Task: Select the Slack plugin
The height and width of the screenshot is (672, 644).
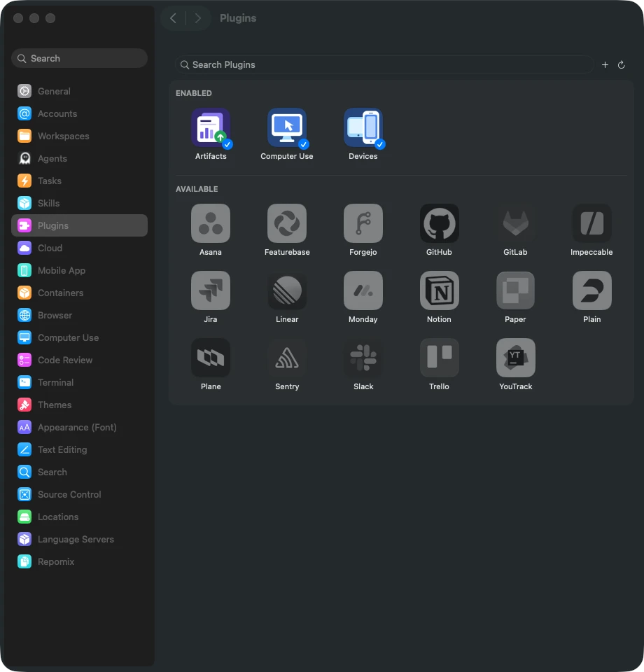Action: (363, 358)
